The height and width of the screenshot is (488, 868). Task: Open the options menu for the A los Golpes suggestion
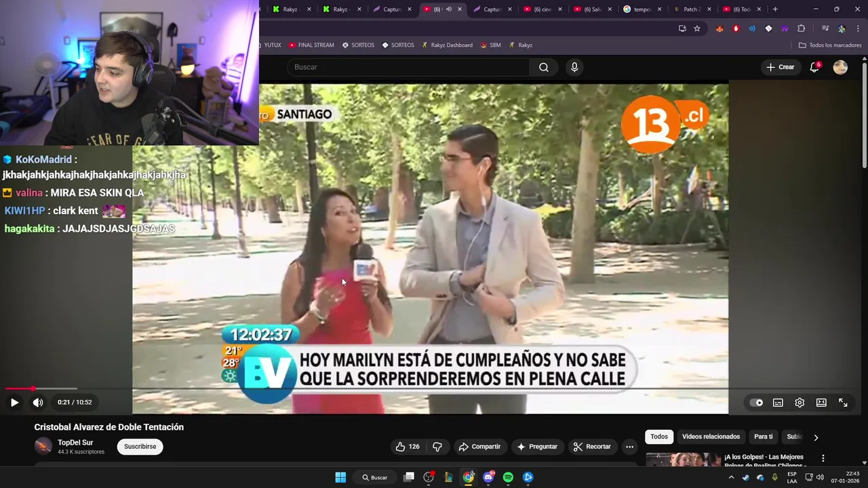click(823, 458)
